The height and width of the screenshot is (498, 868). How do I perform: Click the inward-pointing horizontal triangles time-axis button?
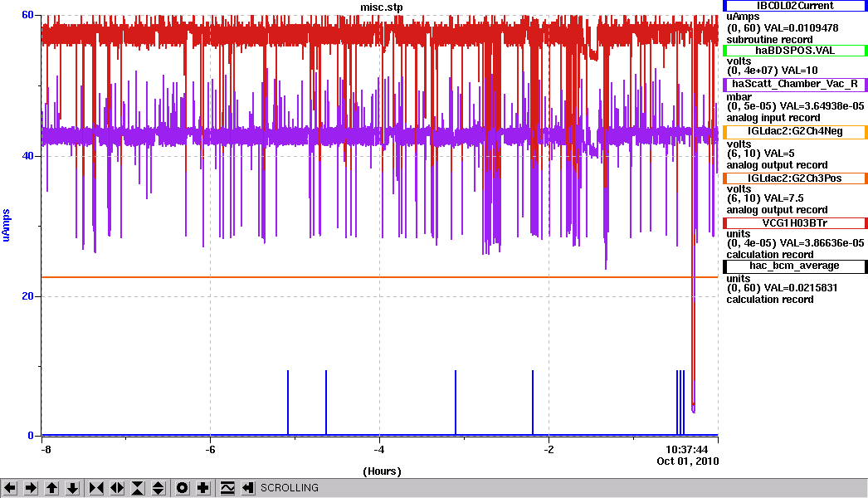coord(95,488)
